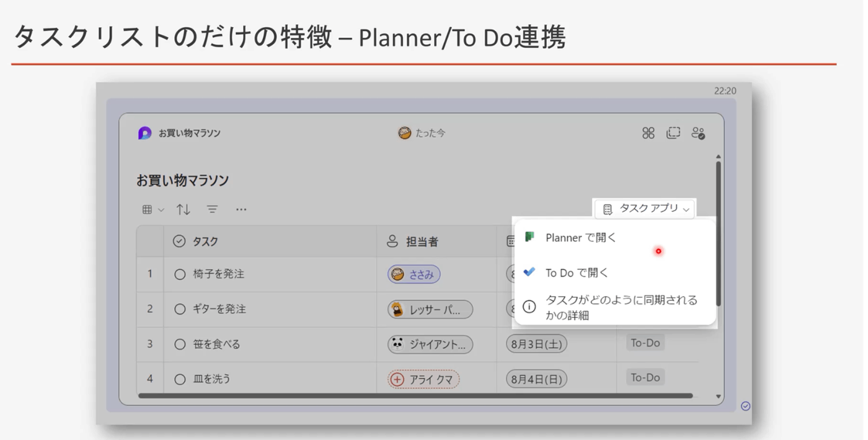868x440 pixels.
Task: Mark ギターを発注 task complete
Action: (180, 309)
